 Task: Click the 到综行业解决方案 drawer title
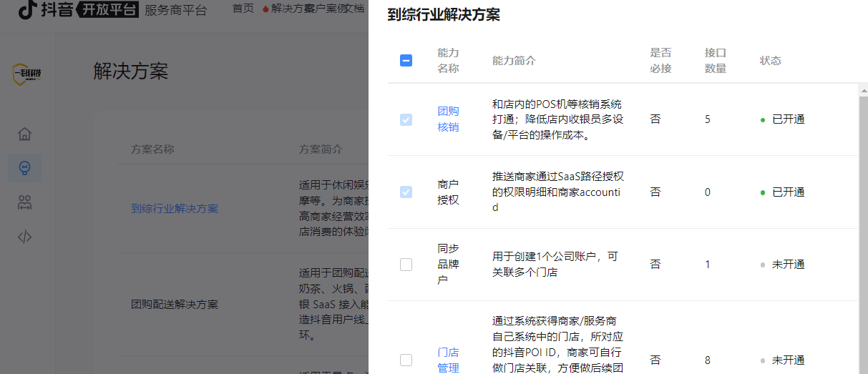coord(444,15)
